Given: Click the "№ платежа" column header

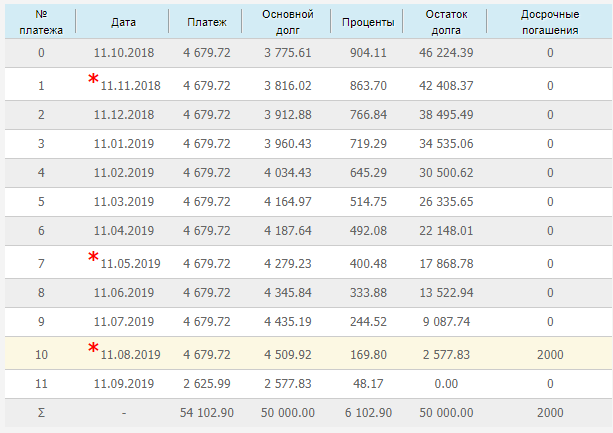Looking at the screenshot, I should pyautogui.click(x=40, y=22).
